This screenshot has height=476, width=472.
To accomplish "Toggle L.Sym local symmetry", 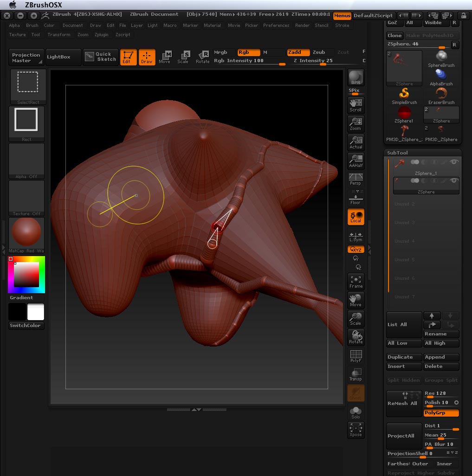I will pyautogui.click(x=356, y=237).
